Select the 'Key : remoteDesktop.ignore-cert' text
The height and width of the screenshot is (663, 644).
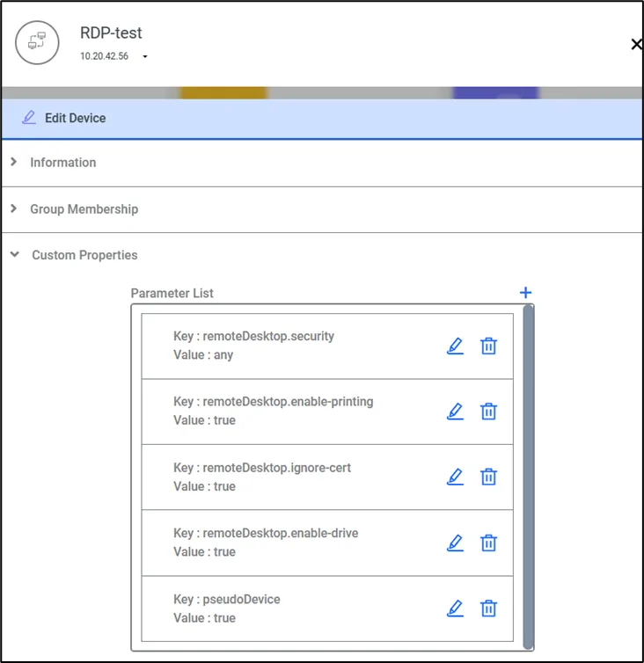pyautogui.click(x=262, y=468)
